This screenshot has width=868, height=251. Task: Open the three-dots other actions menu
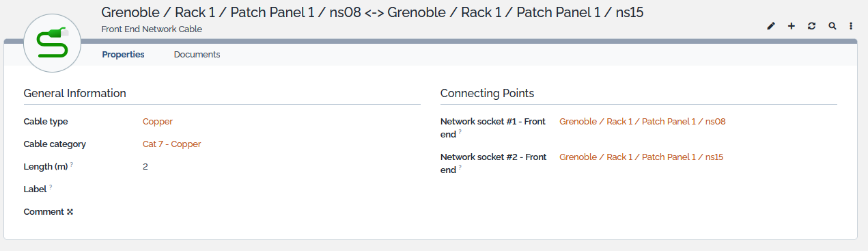pyautogui.click(x=851, y=26)
